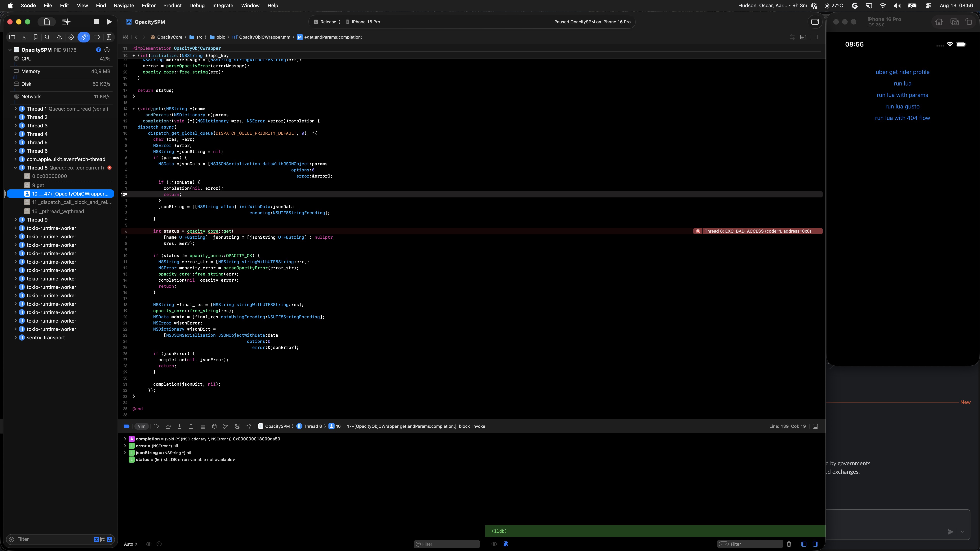This screenshot has width=980, height=551.
Task: Expand the com.apple.uikit.eventfetch-thread row
Action: 16,159
